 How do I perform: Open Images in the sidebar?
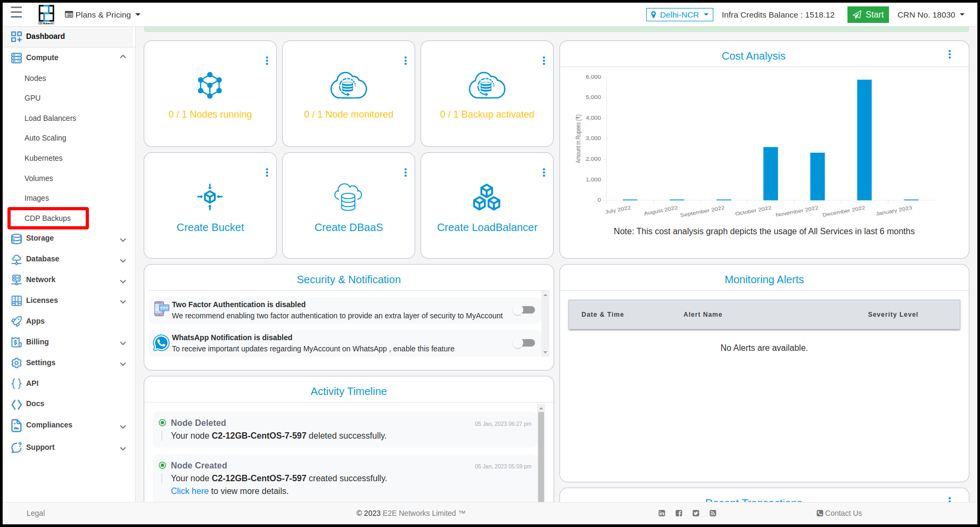point(36,198)
